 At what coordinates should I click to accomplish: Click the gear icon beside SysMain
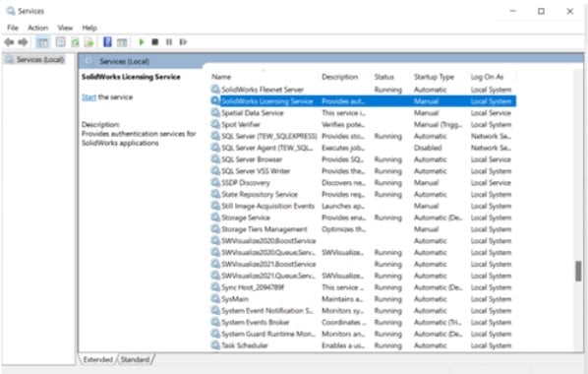tap(215, 298)
